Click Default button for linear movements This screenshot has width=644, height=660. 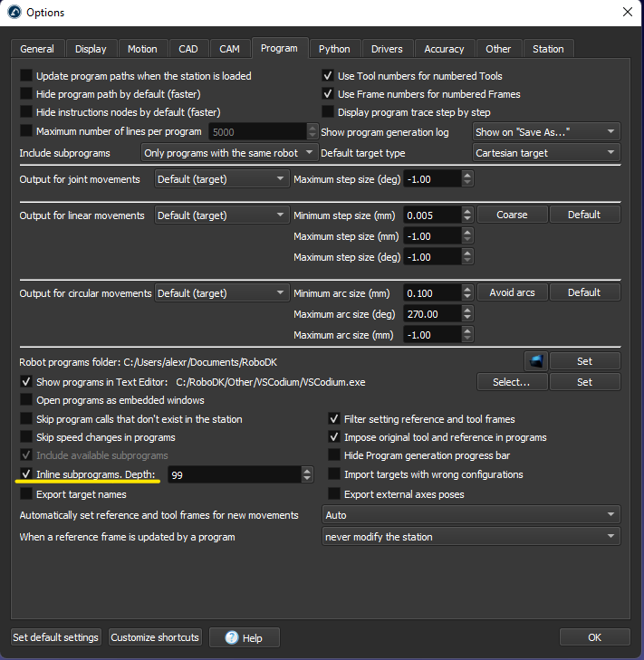tap(584, 215)
